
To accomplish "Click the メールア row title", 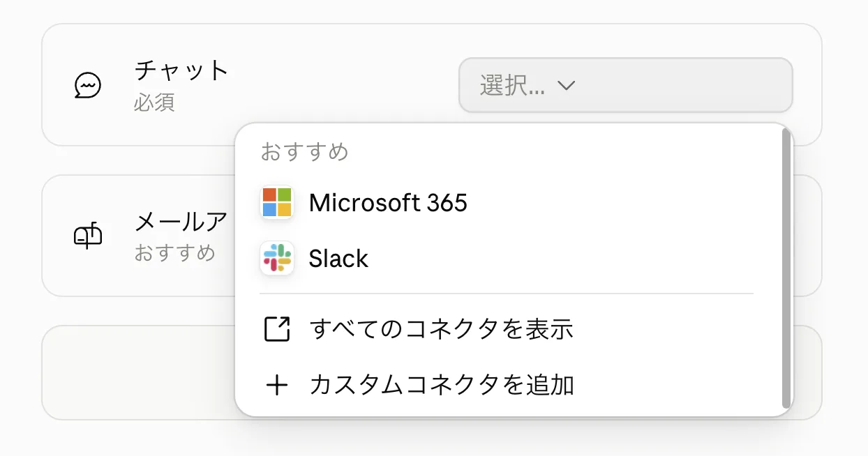I will [181, 221].
